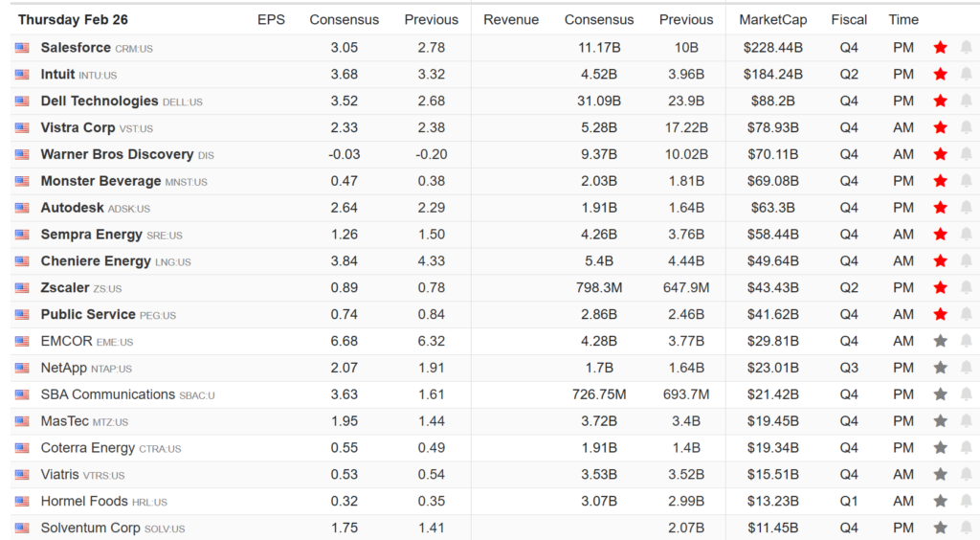Click the EPS column header
This screenshot has height=540, width=980.
[x=271, y=19]
